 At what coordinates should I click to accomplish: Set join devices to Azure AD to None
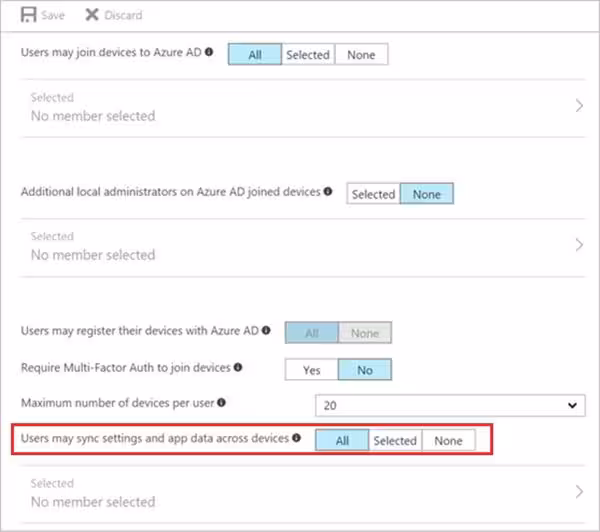pyautogui.click(x=361, y=54)
